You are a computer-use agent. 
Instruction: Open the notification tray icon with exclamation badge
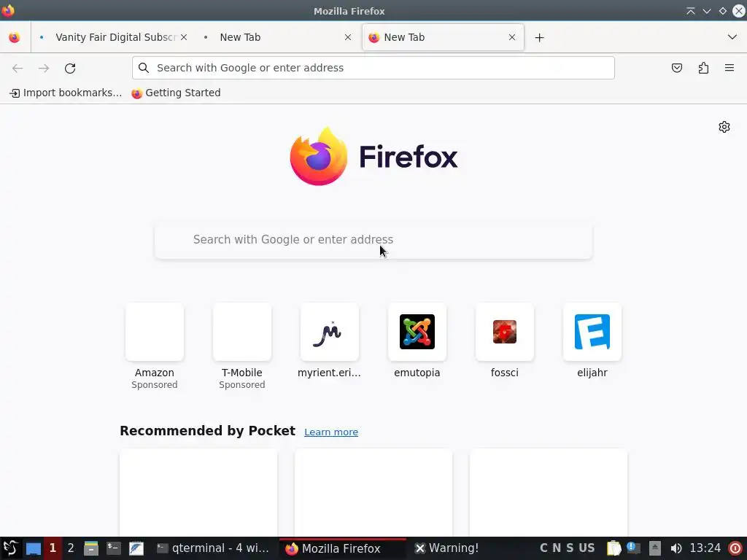coord(634,548)
